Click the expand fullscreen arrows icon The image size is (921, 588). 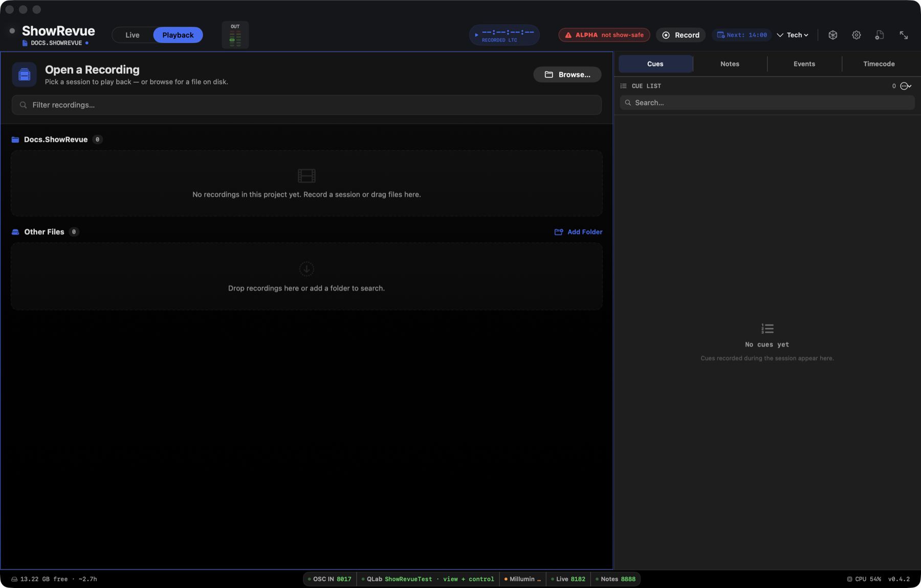pyautogui.click(x=904, y=35)
